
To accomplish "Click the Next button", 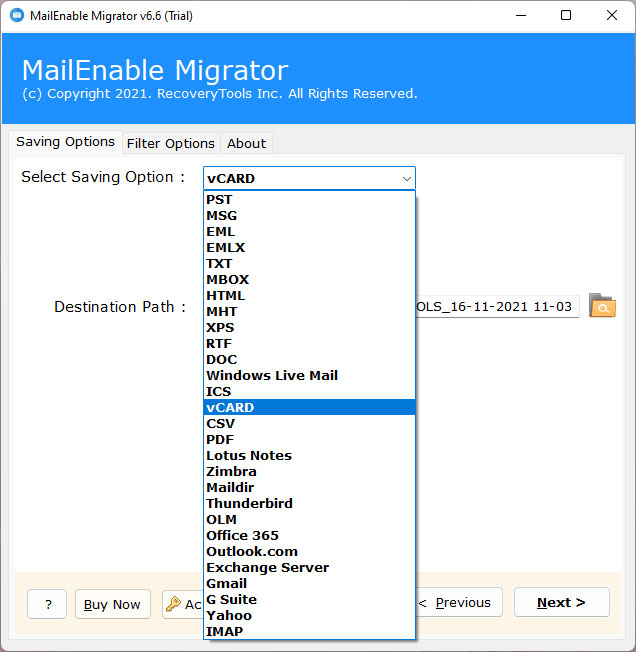I will coord(562,603).
